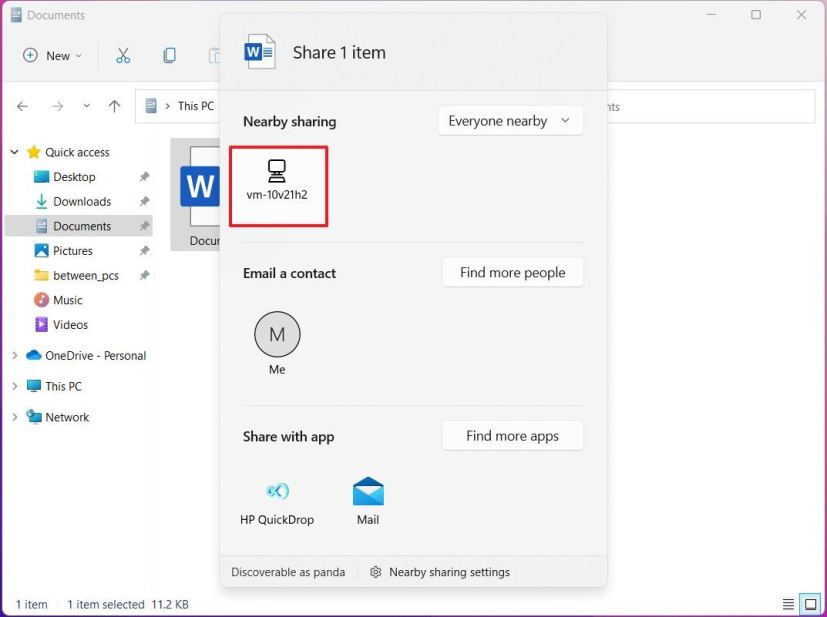
Task: Open Desktop in Quick access
Action: [74, 177]
